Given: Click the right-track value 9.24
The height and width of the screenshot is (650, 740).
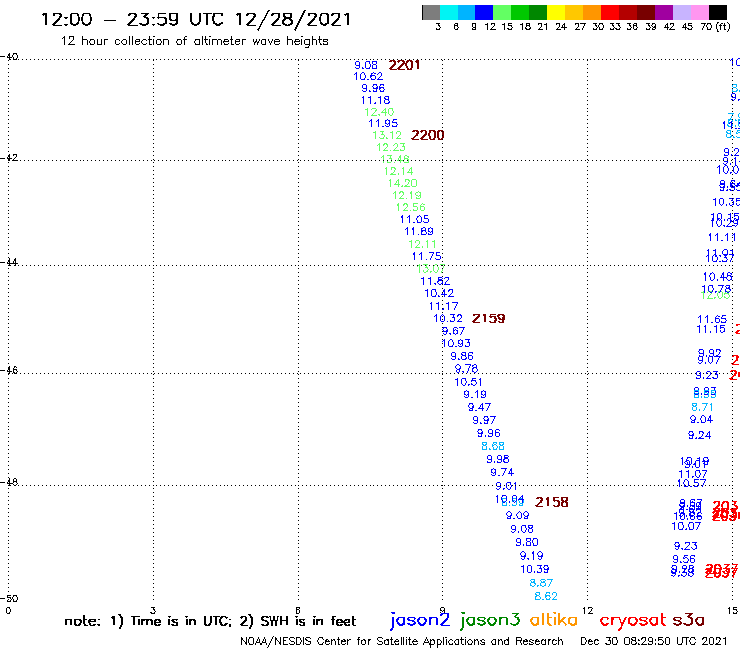Looking at the screenshot, I should 699,435.
